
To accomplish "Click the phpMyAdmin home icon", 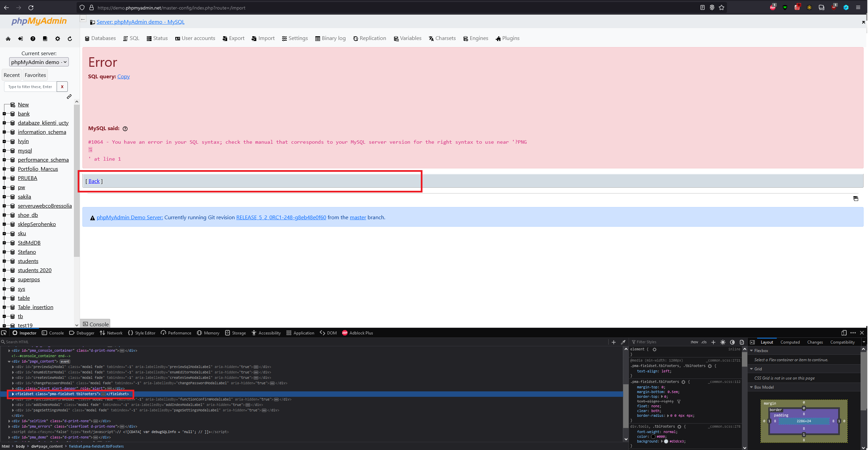I will pyautogui.click(x=8, y=39).
